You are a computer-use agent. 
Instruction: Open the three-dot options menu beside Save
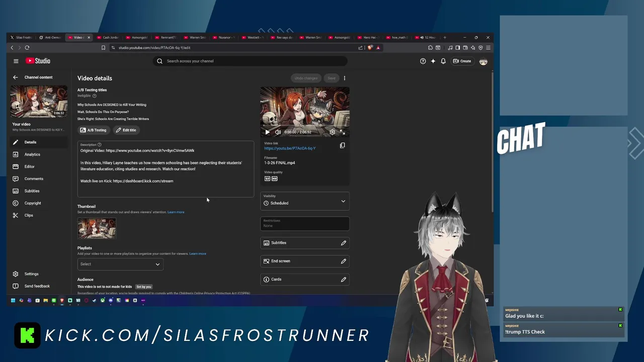[x=345, y=78]
